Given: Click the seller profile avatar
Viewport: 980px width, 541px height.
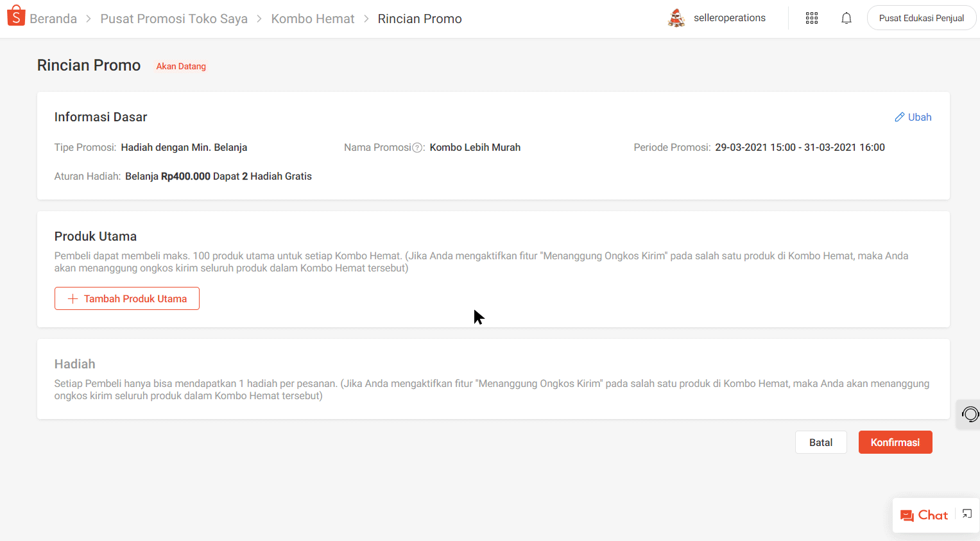Looking at the screenshot, I should tap(676, 18).
